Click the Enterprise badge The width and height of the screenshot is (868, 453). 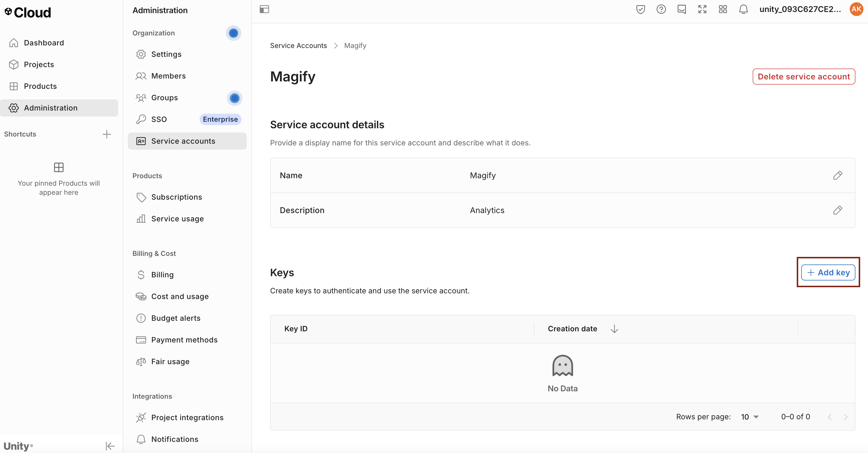220,119
